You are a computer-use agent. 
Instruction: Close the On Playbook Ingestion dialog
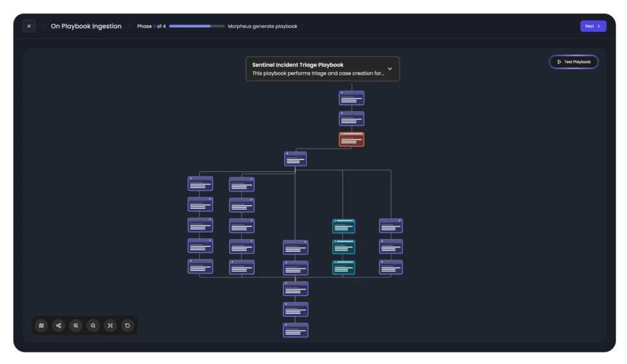[29, 26]
